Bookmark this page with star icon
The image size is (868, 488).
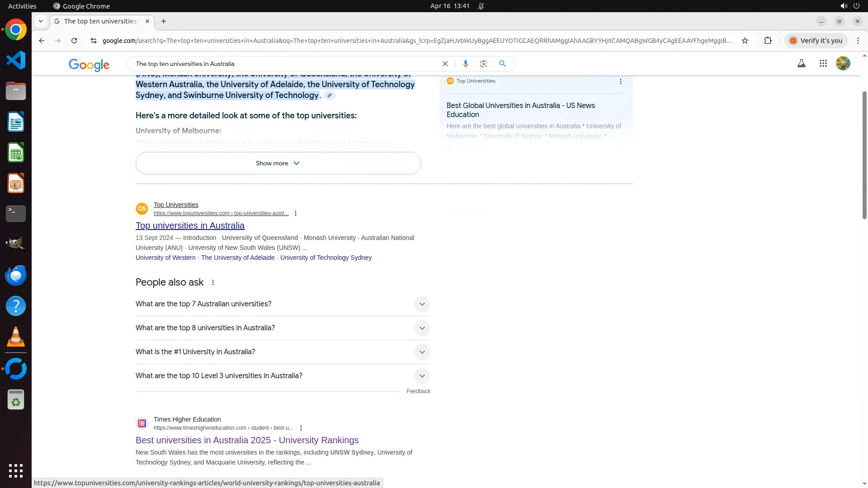tap(745, 41)
